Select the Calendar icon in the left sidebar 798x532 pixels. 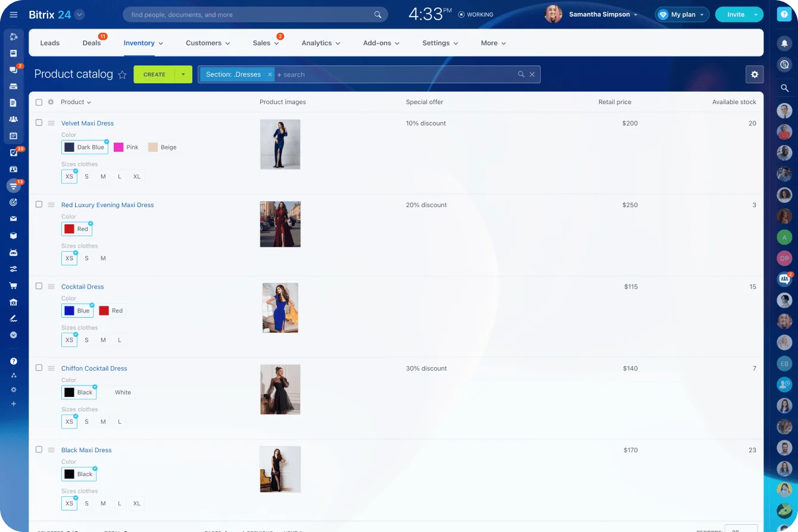pyautogui.click(x=13, y=136)
